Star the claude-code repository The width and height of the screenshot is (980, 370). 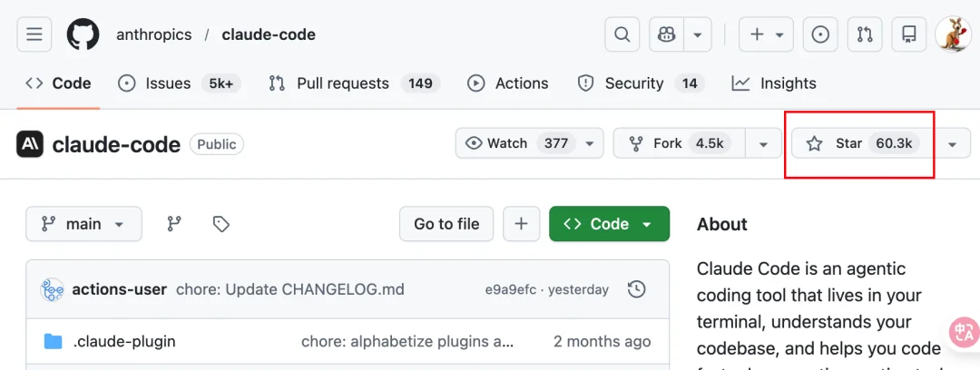(862, 143)
